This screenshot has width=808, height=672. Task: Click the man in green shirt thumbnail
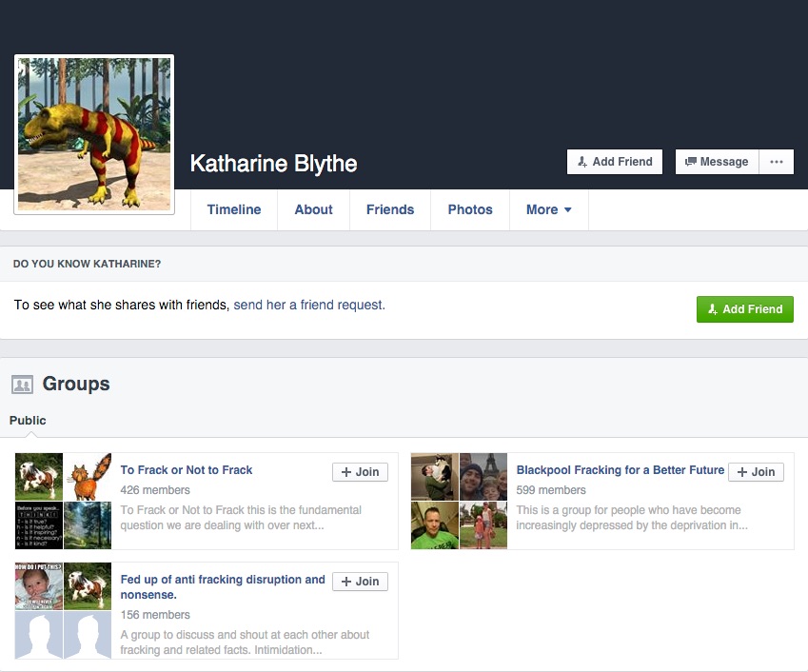coord(434,525)
